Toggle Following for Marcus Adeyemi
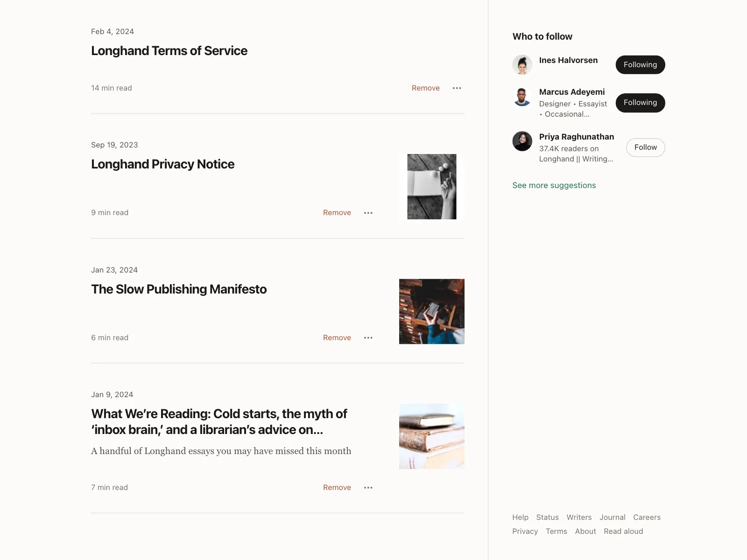Viewport: 747px width, 560px height. coord(640,103)
